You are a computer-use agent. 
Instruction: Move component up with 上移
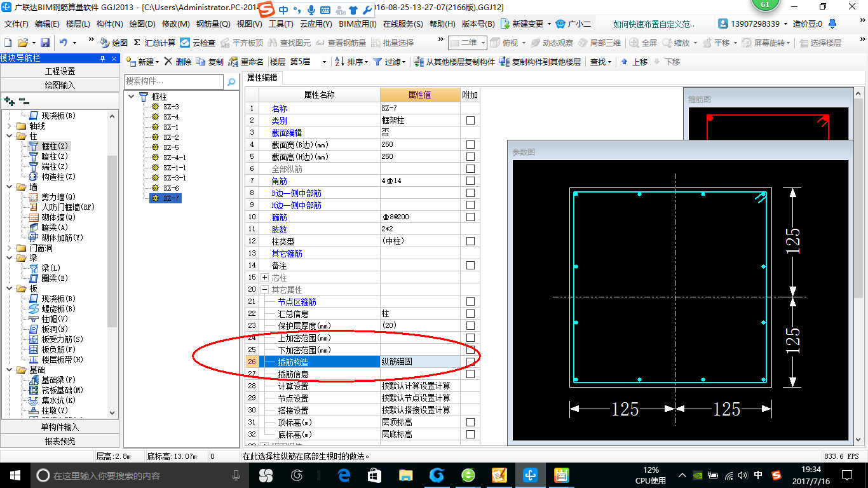[x=634, y=62]
